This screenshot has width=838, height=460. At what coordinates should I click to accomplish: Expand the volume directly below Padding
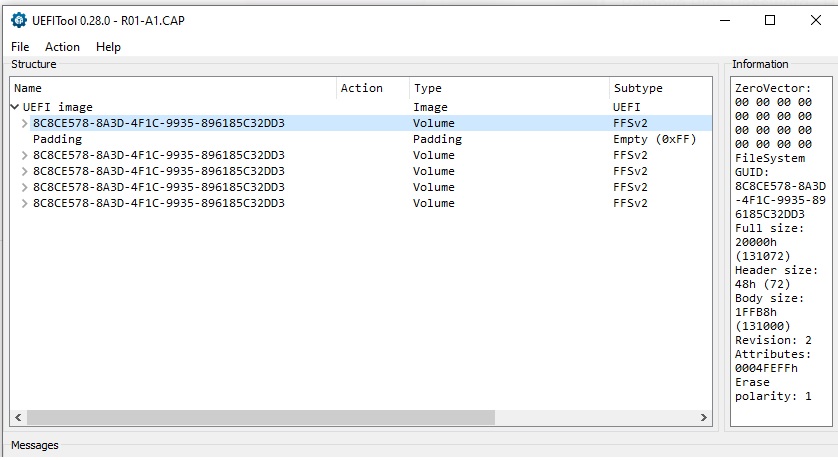click(25, 155)
